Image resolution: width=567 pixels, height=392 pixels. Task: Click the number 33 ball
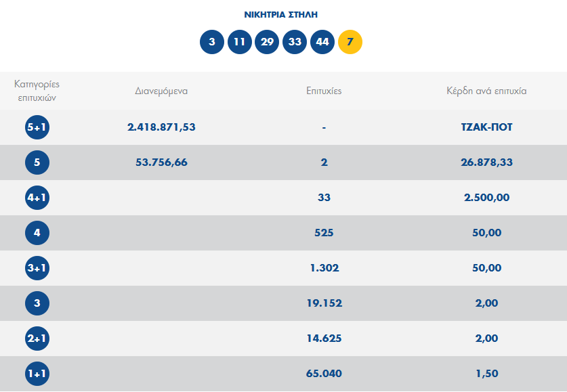pyautogui.click(x=295, y=42)
